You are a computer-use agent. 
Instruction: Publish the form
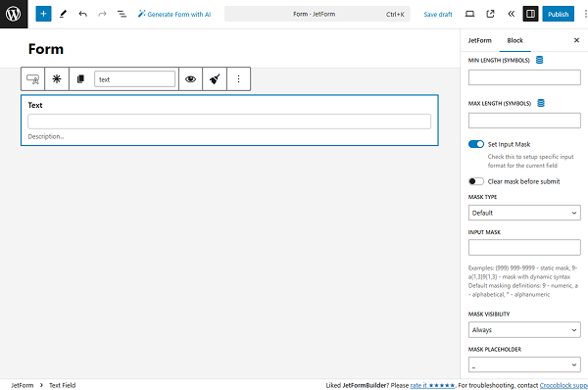click(x=558, y=14)
